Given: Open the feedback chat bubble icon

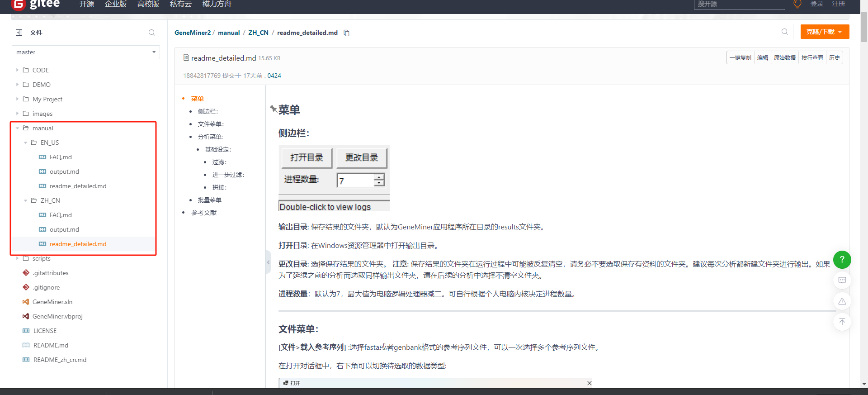Looking at the screenshot, I should pos(842,281).
